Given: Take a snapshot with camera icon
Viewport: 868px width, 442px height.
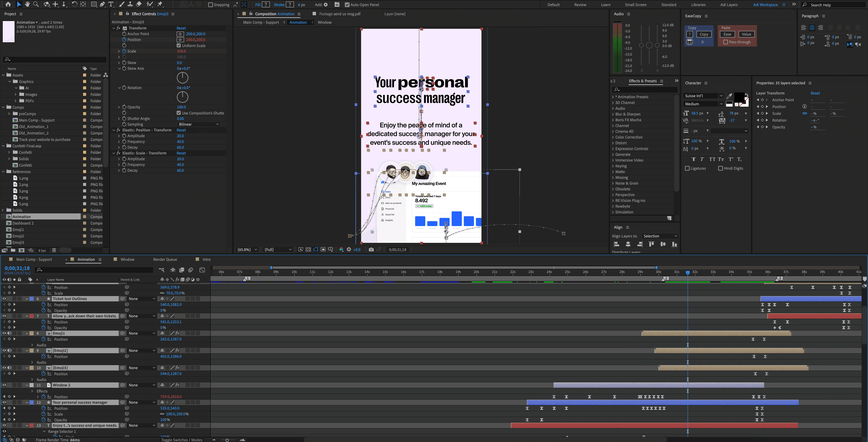Looking at the screenshot, I should point(371,249).
